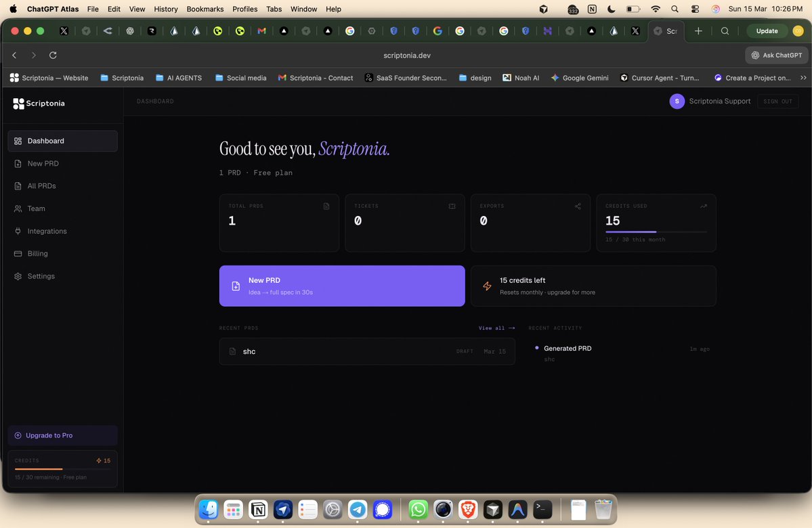Open the Scriptonia — Website bookmark
Image resolution: width=812 pixels, height=528 pixels.
click(49, 78)
